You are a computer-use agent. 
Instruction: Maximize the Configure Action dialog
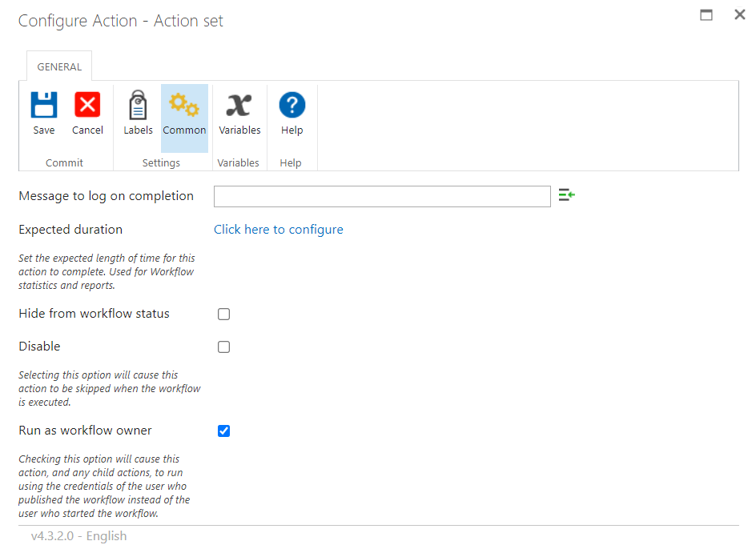(706, 15)
